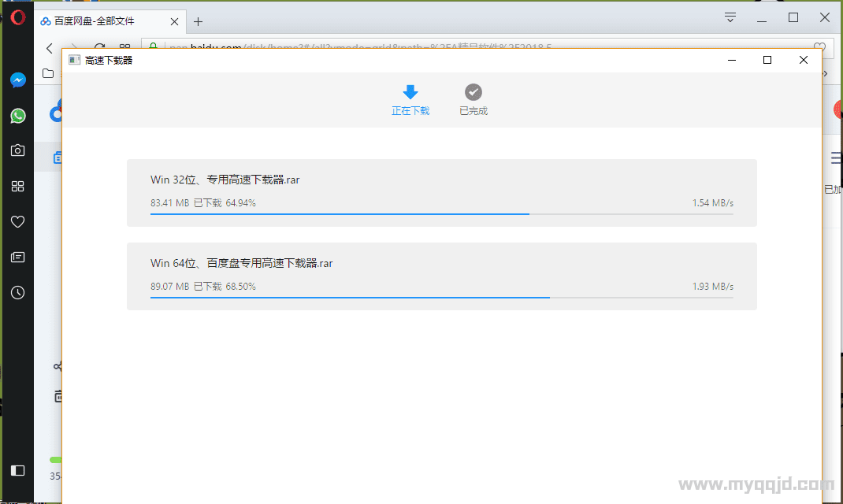Switch to 正在下载 tab
The image size is (843, 504).
point(410,100)
